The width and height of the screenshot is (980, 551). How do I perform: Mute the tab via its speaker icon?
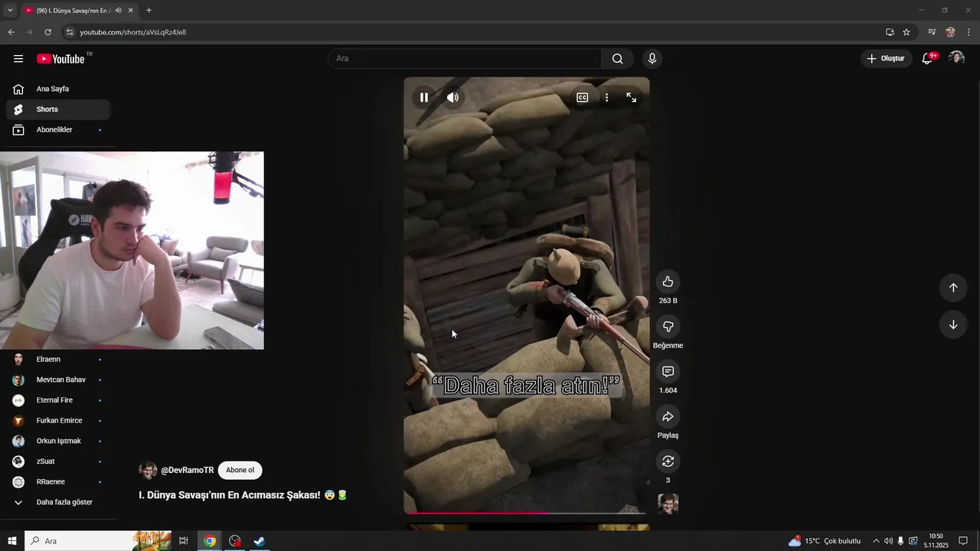click(x=118, y=11)
